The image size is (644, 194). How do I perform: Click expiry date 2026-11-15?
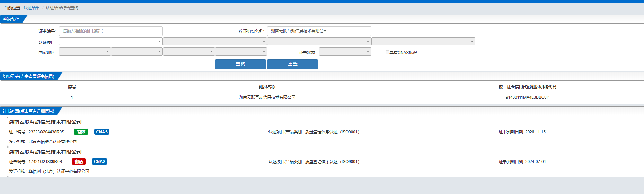tap(535, 132)
